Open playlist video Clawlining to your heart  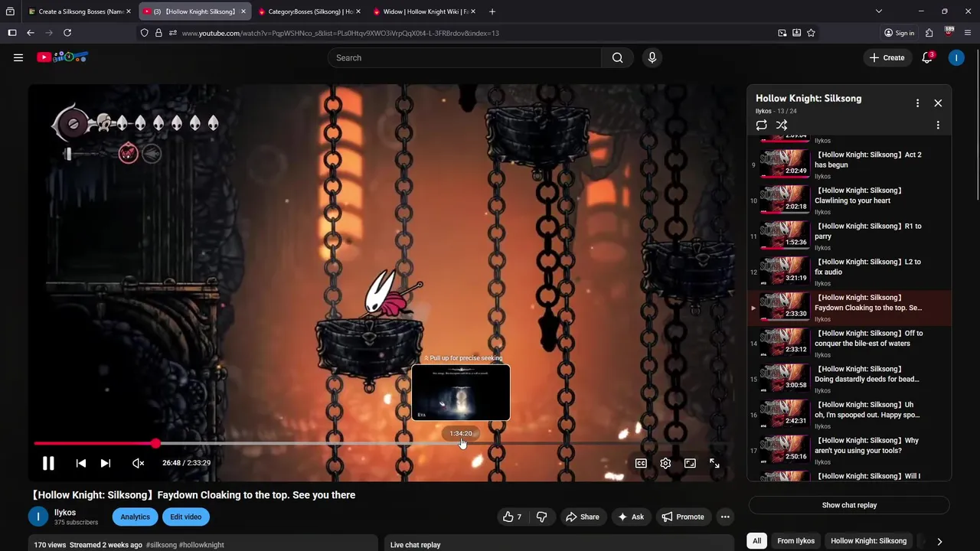pyautogui.click(x=849, y=201)
